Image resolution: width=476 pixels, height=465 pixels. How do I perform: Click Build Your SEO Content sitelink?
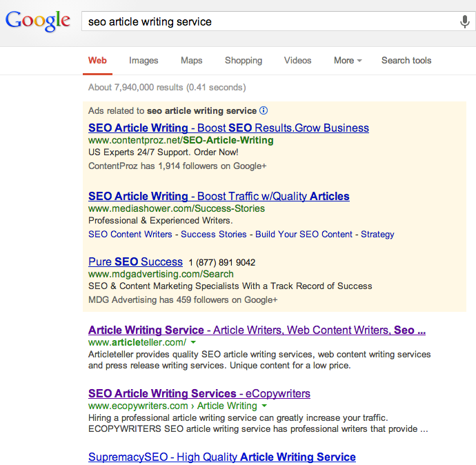click(x=304, y=235)
